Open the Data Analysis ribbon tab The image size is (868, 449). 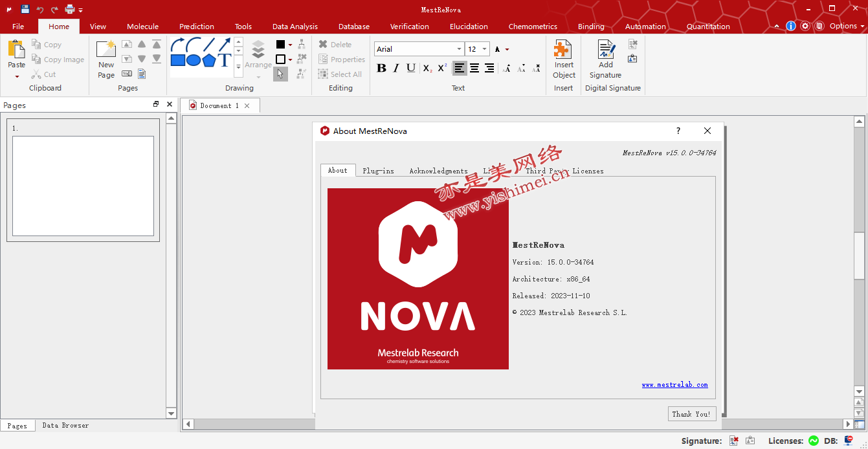pos(295,27)
